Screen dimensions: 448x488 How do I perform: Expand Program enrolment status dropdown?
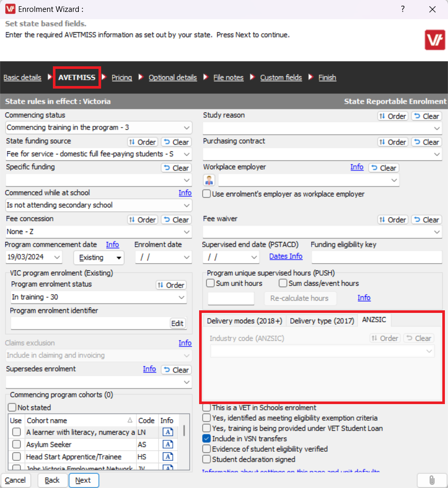point(181,297)
